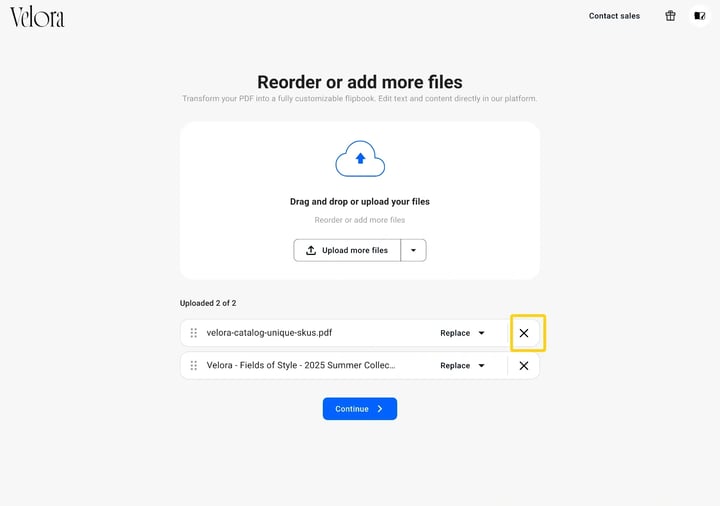Remove velora-catalog-unique-skus.pdf with the X
The width and height of the screenshot is (720, 506).
pos(524,333)
